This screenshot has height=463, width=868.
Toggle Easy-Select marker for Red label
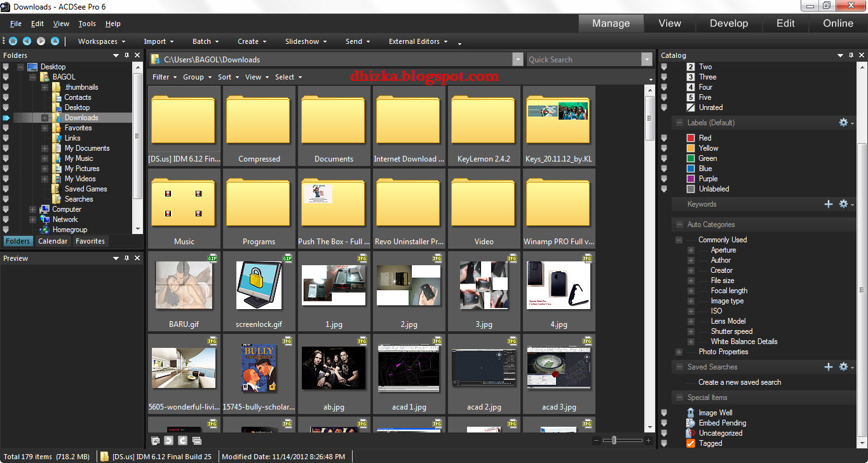coord(665,138)
